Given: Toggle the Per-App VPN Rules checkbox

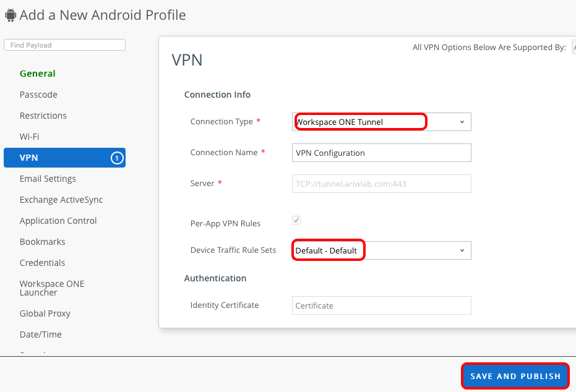Looking at the screenshot, I should coord(296,220).
